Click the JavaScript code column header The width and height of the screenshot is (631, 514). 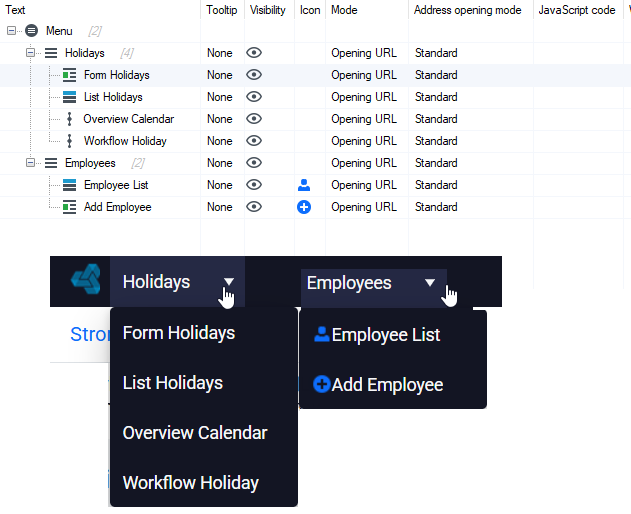pos(577,10)
